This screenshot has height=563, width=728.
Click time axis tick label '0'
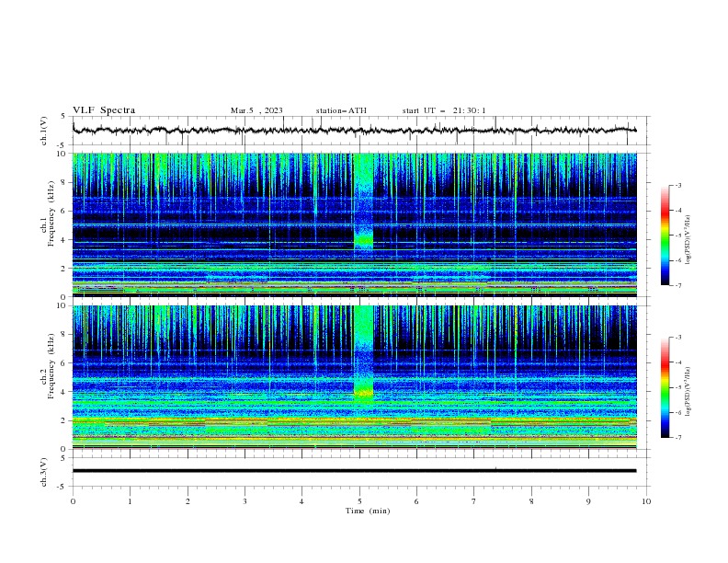click(x=73, y=501)
